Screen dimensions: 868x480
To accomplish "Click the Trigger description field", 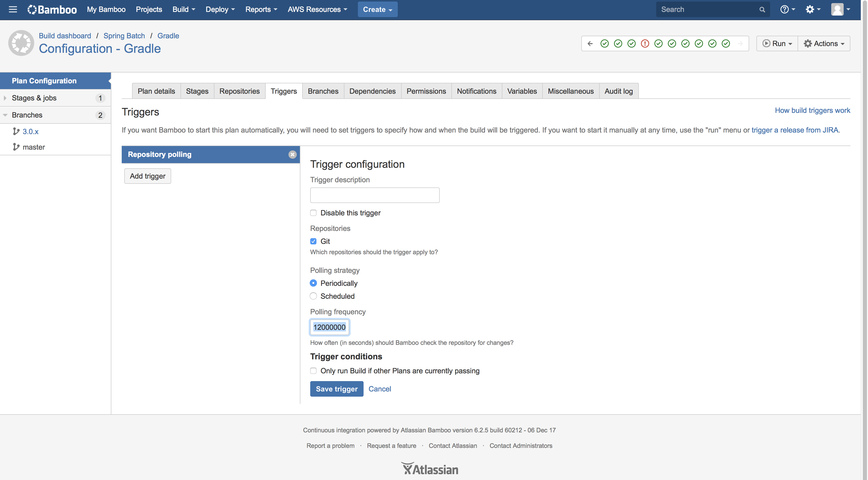I will point(374,195).
